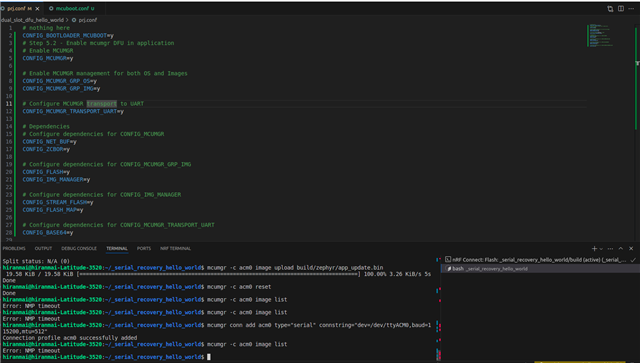
Task: Open the OUTPUT panel tab
Action: tap(43, 248)
